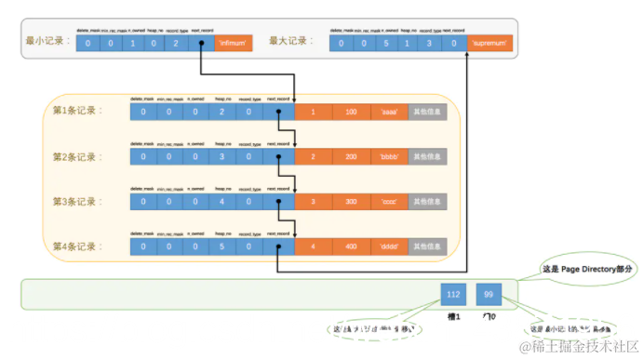Select the 最小记录 label
The image size is (644, 359).
47,41
